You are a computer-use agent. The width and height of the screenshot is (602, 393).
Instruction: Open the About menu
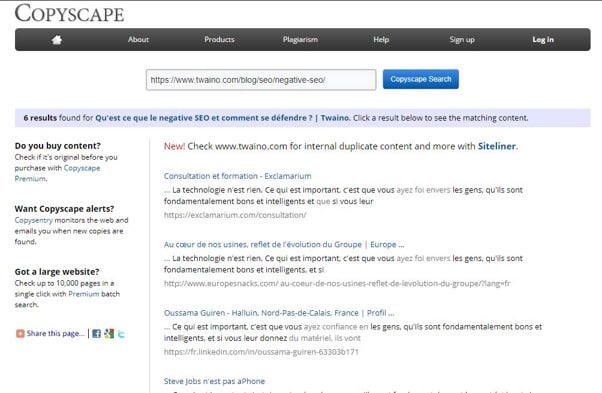coord(138,40)
